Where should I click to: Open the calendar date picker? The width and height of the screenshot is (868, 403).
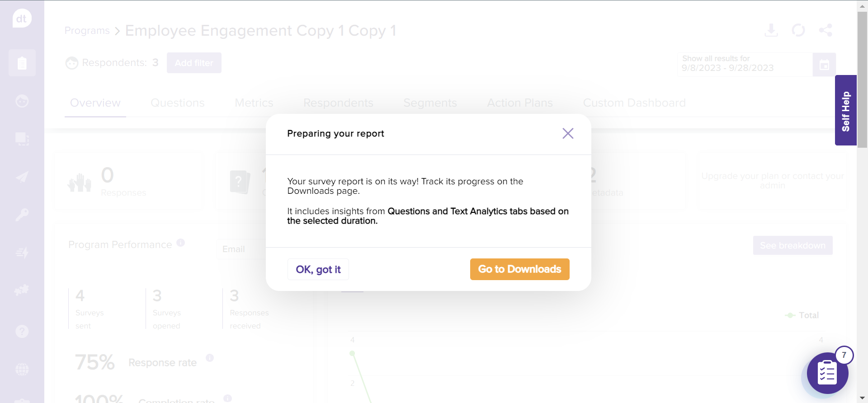click(x=824, y=65)
